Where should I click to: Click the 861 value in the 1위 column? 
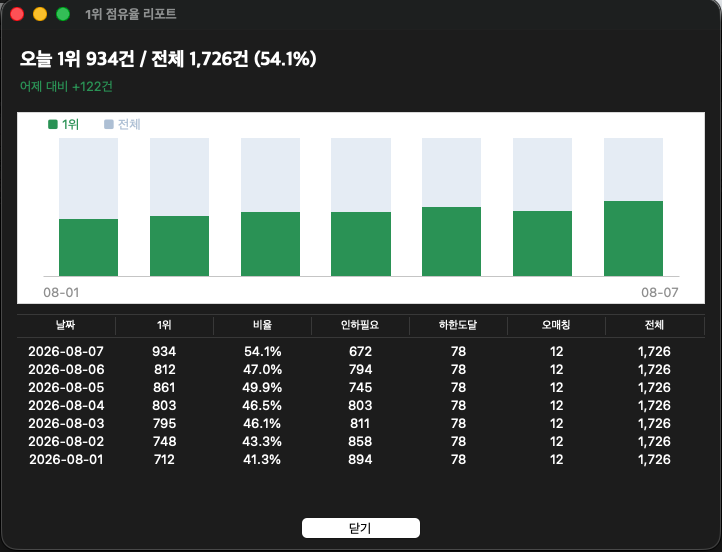coord(164,388)
